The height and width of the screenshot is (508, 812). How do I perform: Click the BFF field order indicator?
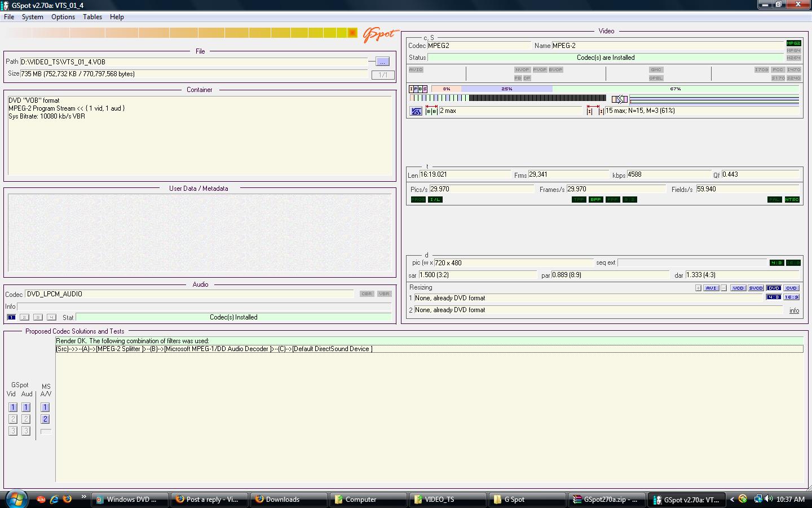pos(595,199)
